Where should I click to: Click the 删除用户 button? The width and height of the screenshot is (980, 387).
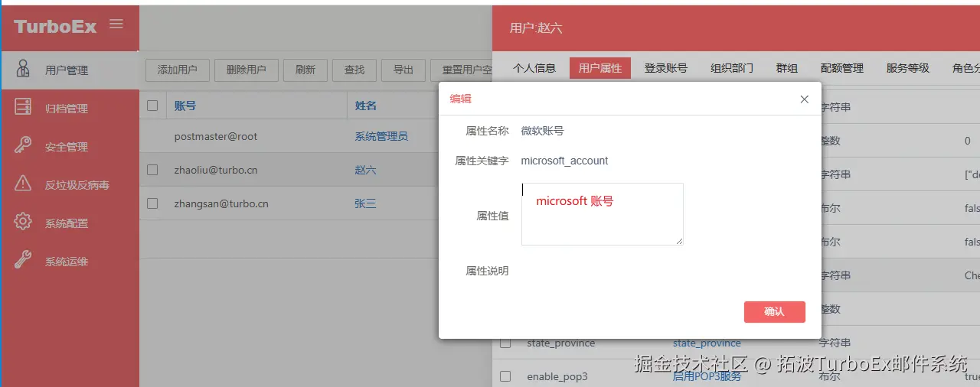[246, 70]
